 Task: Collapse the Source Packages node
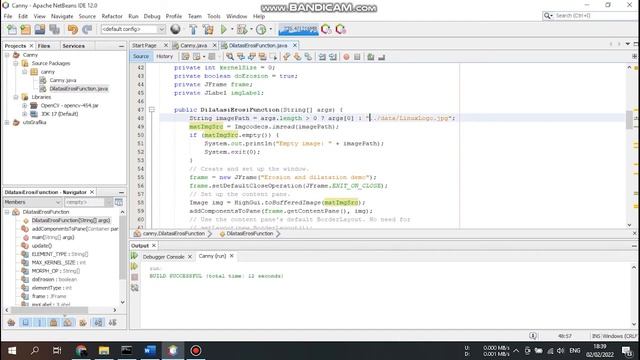(16, 63)
